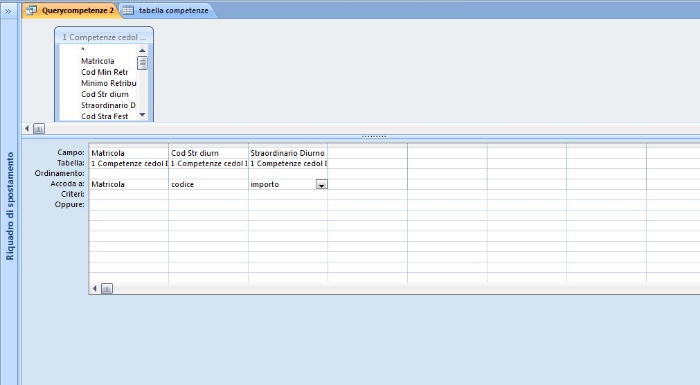Select Cod Min Retr field in list
This screenshot has height=385, width=700.
coord(104,72)
